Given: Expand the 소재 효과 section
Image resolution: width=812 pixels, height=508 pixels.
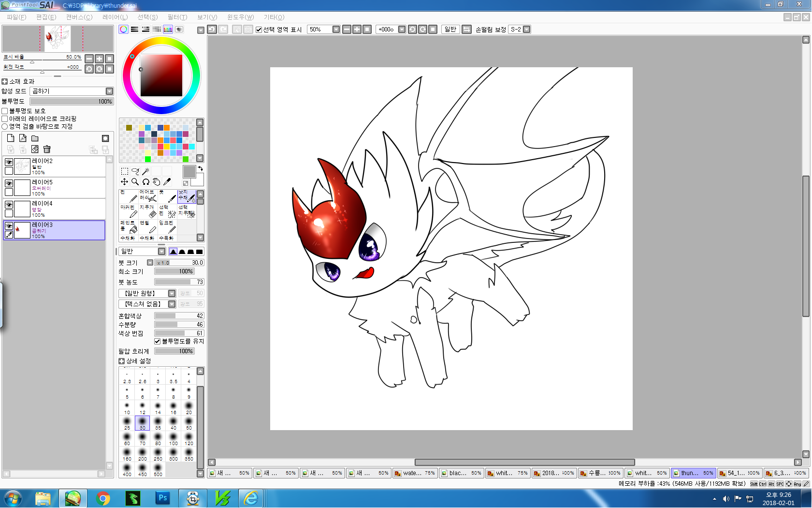Looking at the screenshot, I should point(5,81).
